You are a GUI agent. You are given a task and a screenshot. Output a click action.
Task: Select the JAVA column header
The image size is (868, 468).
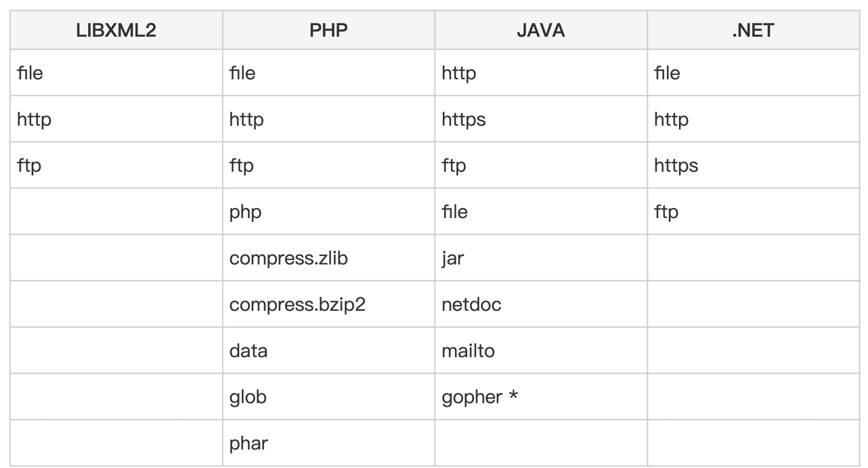pyautogui.click(x=540, y=30)
